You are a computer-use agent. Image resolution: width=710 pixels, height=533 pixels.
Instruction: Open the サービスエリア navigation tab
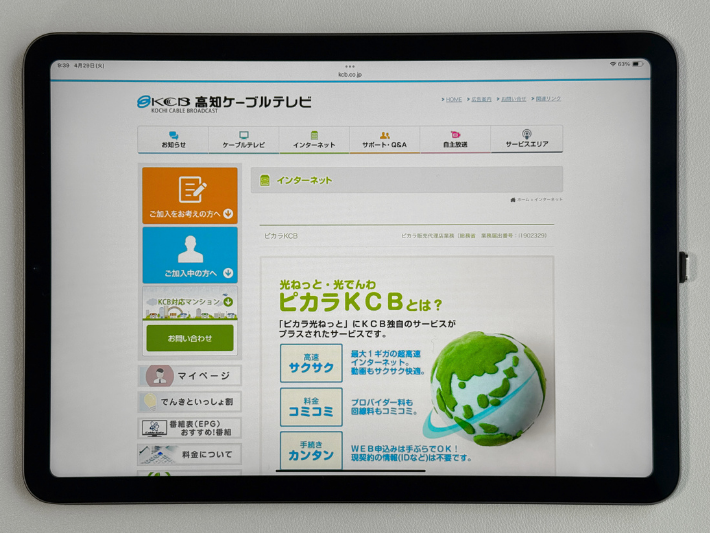527,139
